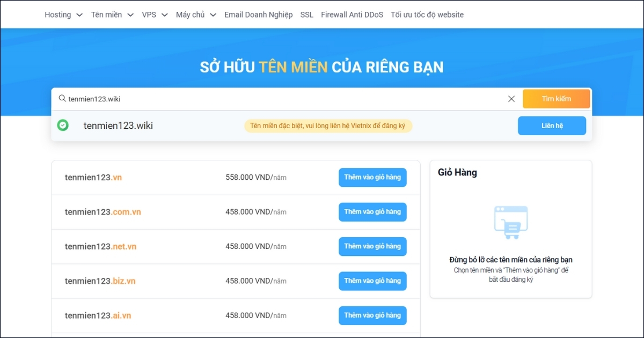This screenshot has width=644, height=338.
Task: Add tenmien123.vn to the cart
Action: tap(372, 177)
